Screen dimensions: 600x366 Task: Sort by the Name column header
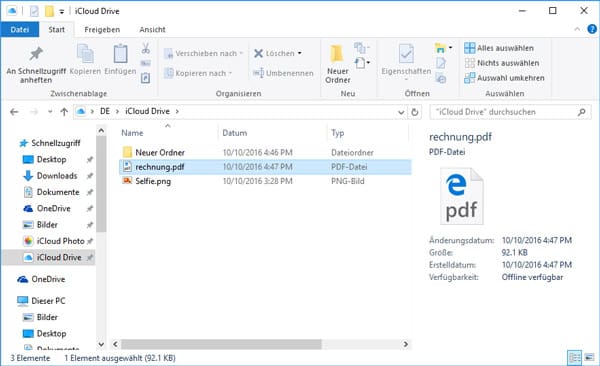132,133
